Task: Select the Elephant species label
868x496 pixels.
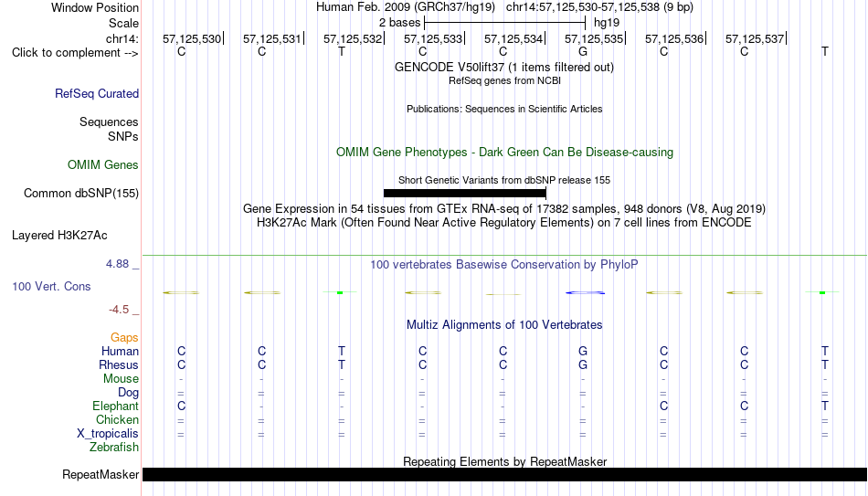Action: pyautogui.click(x=116, y=406)
